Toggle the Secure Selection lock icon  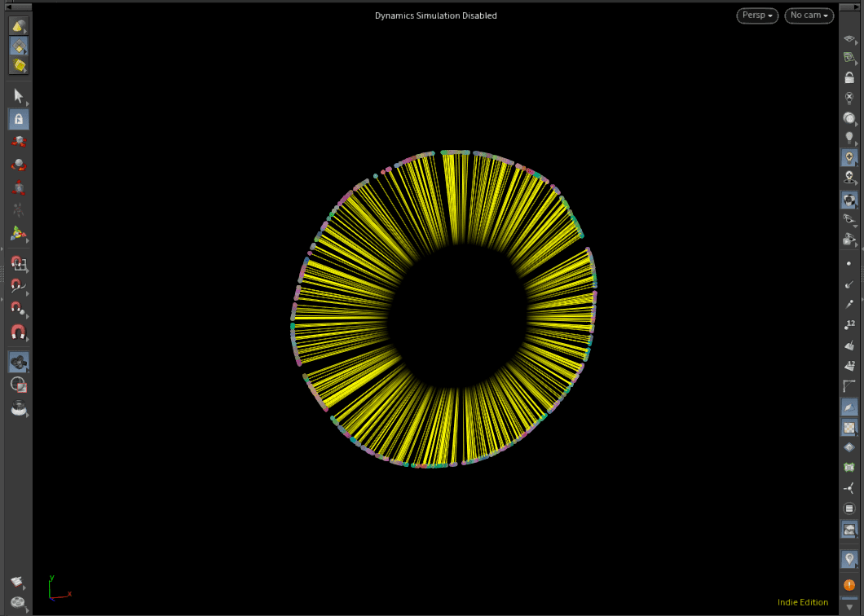tap(18, 119)
